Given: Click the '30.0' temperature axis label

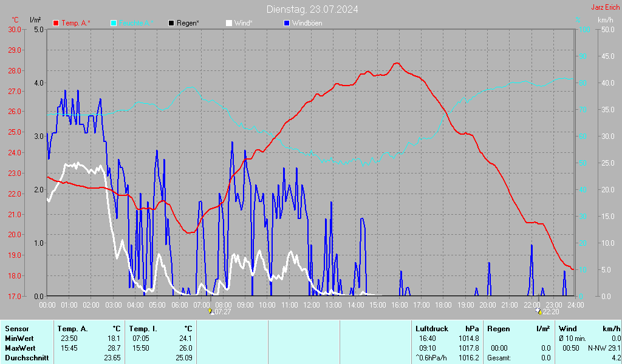Looking at the screenshot, I should (15, 30).
